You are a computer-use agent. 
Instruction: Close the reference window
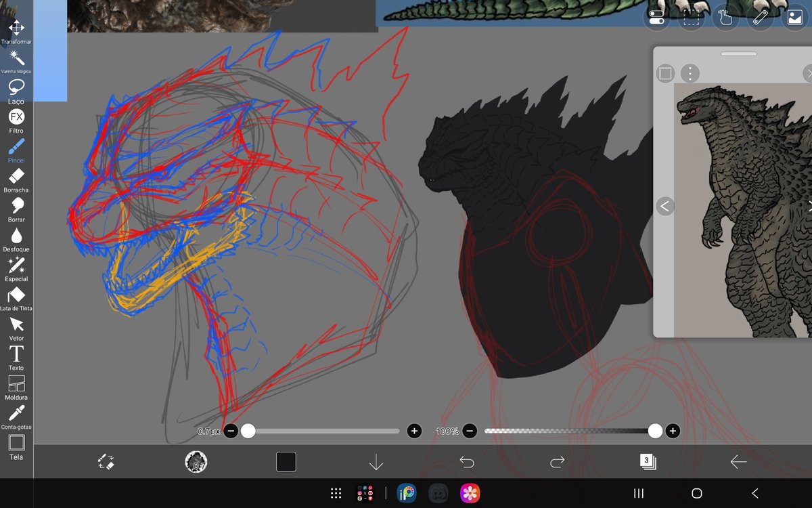point(807,73)
